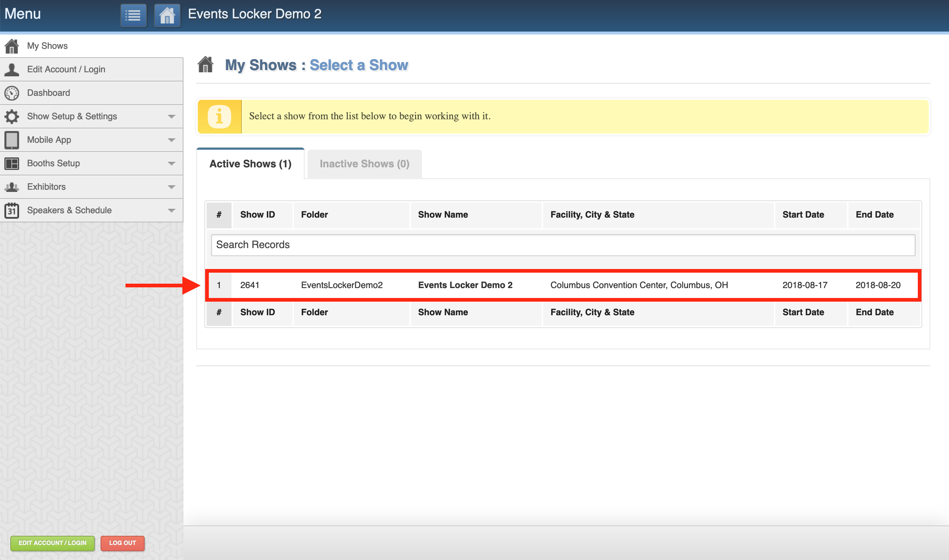Sort by top End Date column header
This screenshot has width=949, height=560.
(884, 215)
